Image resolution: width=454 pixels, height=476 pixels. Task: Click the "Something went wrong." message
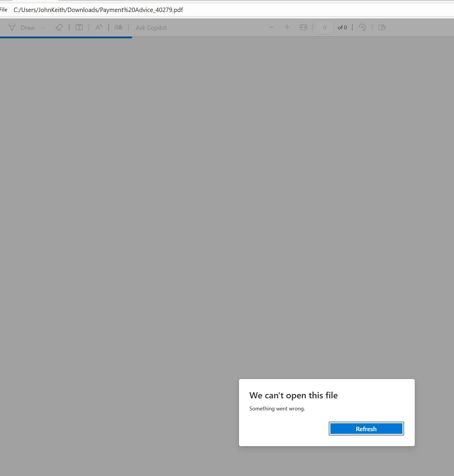pos(277,409)
